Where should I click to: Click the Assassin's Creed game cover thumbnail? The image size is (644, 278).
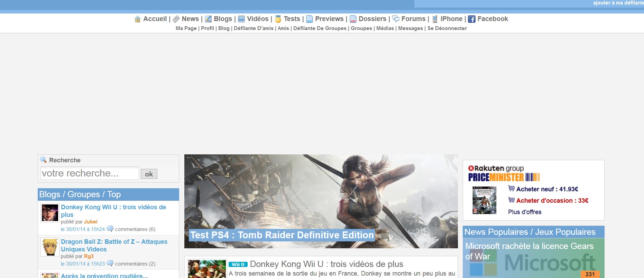pos(484,200)
